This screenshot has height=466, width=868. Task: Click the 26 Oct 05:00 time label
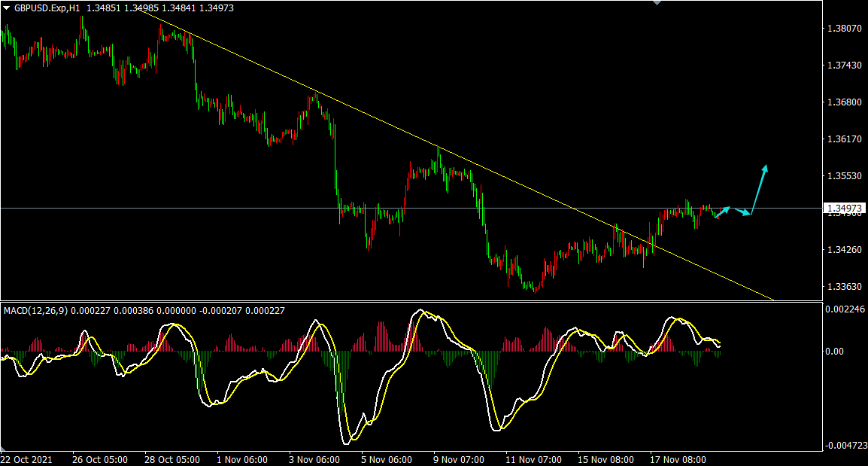pos(99,460)
